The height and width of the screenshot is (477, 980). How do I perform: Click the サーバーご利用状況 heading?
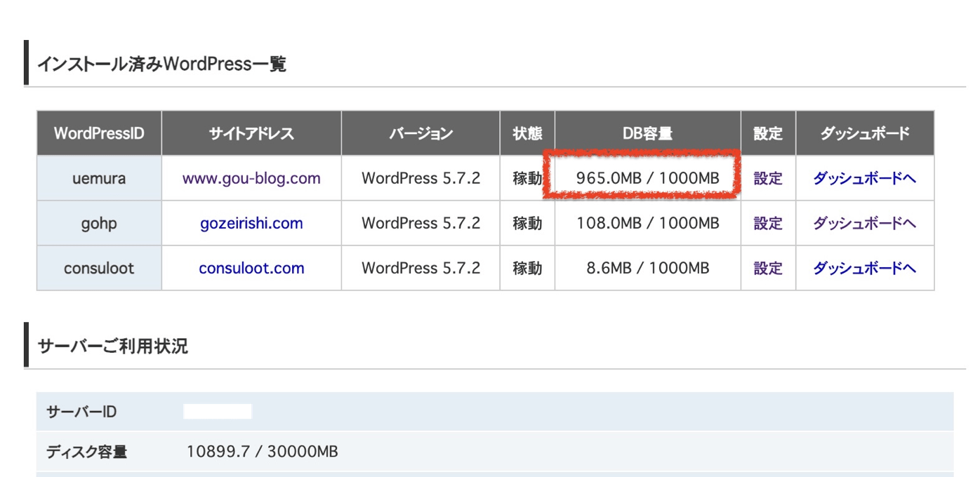point(112,346)
